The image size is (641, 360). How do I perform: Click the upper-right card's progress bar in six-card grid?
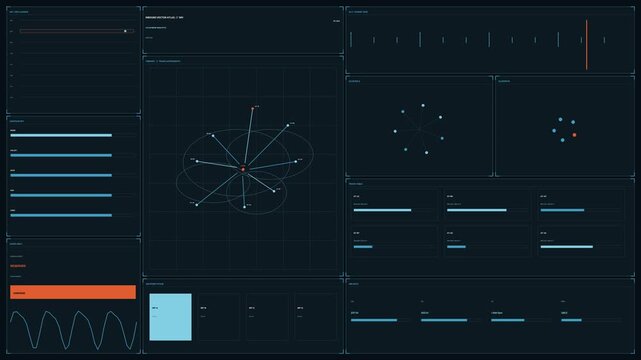562,210
